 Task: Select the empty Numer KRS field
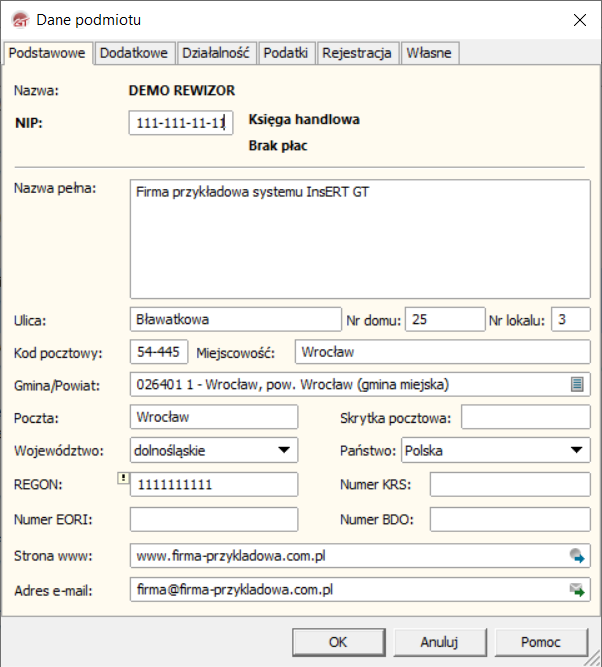coord(509,485)
